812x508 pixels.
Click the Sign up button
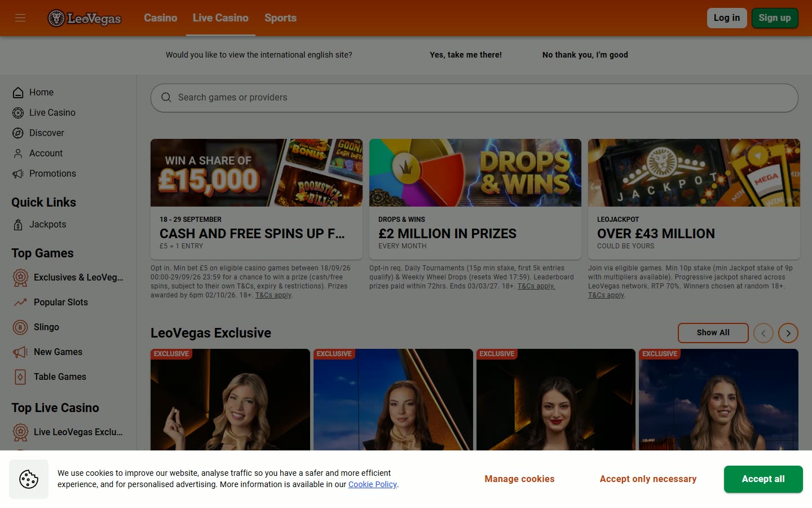pyautogui.click(x=775, y=18)
